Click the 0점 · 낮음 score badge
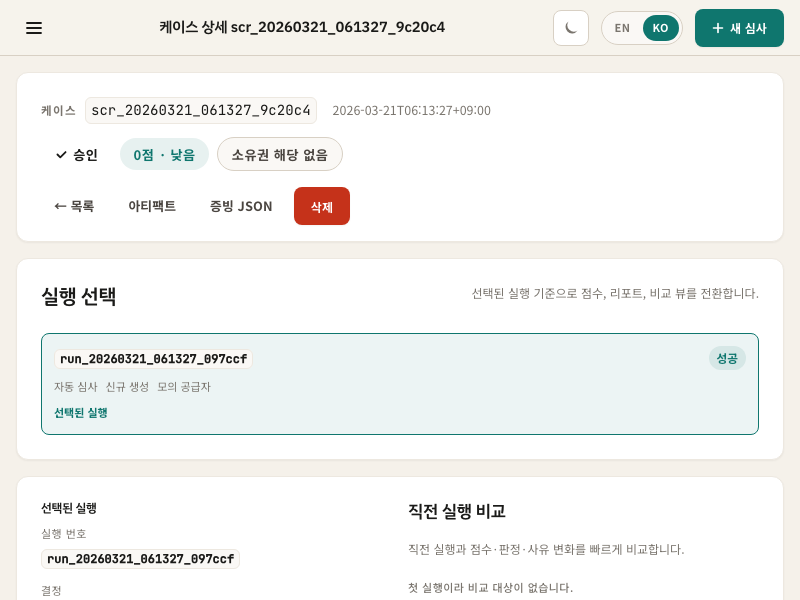800x600 pixels. point(164,154)
